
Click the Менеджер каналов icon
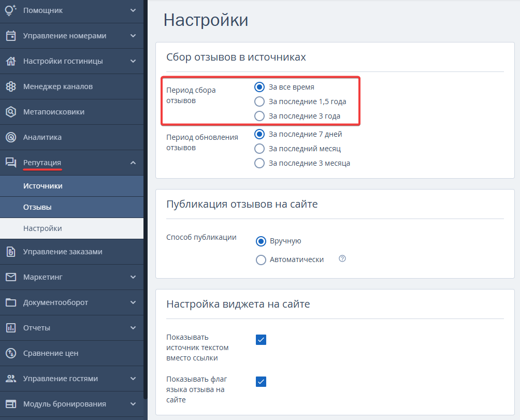tap(11, 86)
